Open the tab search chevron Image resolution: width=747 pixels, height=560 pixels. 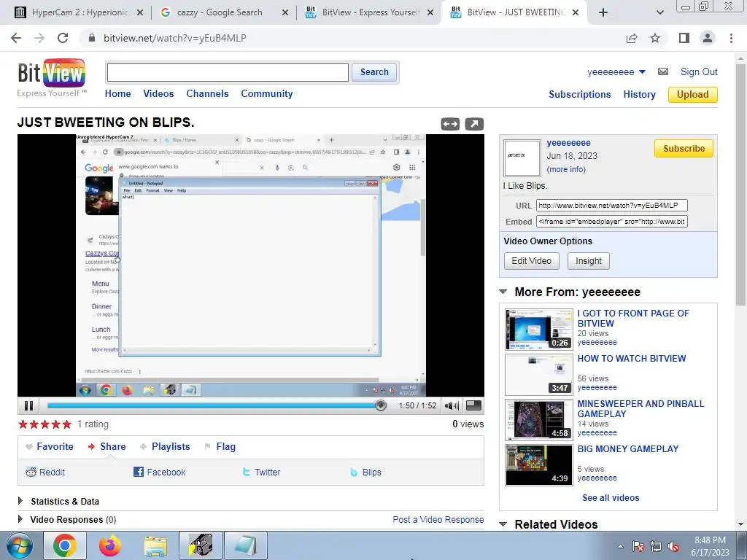coord(659,12)
